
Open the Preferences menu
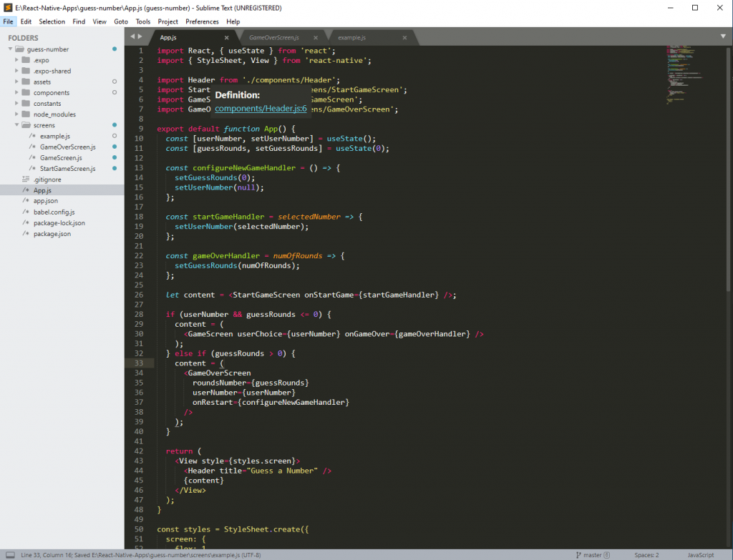202,21
